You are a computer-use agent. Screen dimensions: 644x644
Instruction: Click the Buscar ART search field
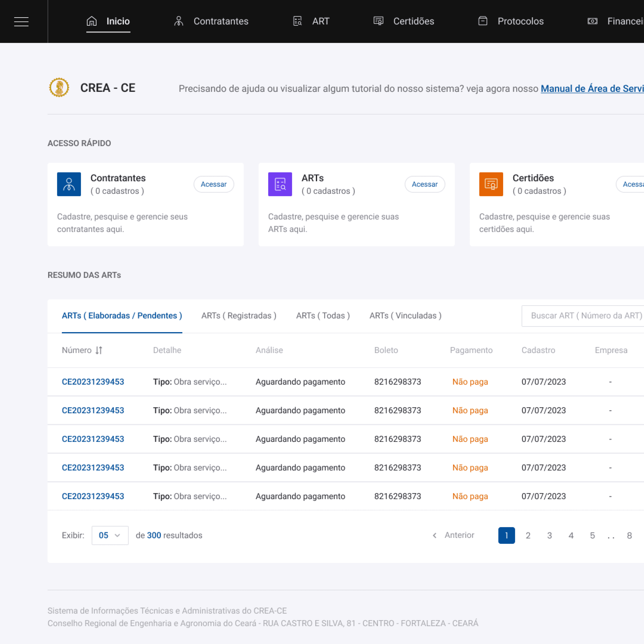pos(583,316)
